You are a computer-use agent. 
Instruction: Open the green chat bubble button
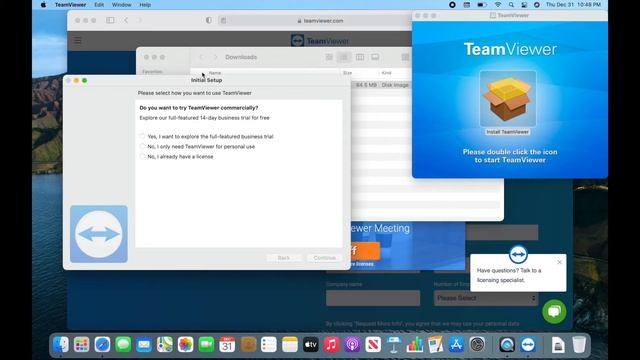(x=554, y=311)
